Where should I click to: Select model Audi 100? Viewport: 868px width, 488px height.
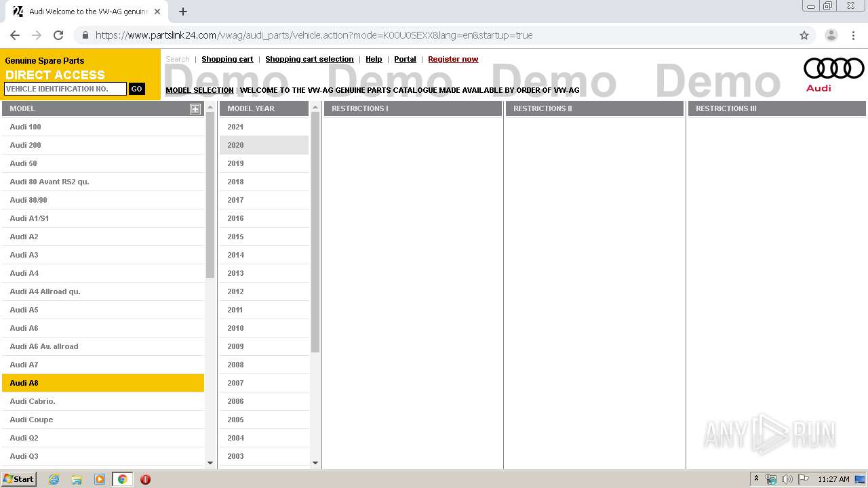coord(103,127)
